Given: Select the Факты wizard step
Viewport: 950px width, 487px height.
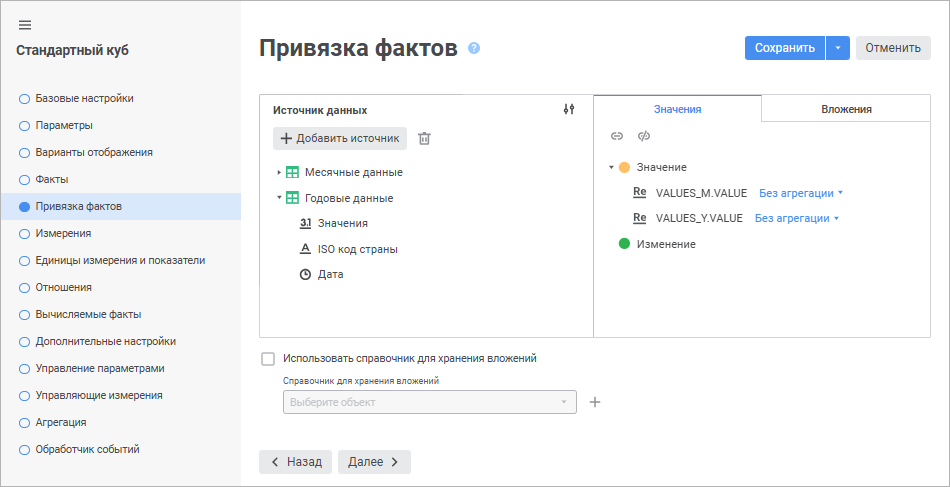Looking at the screenshot, I should pos(52,179).
